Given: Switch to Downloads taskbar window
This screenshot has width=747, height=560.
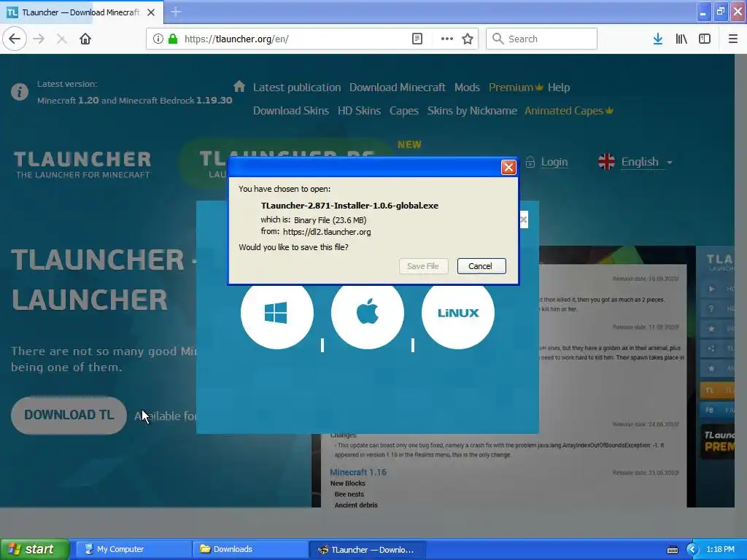Looking at the screenshot, I should coord(250,549).
